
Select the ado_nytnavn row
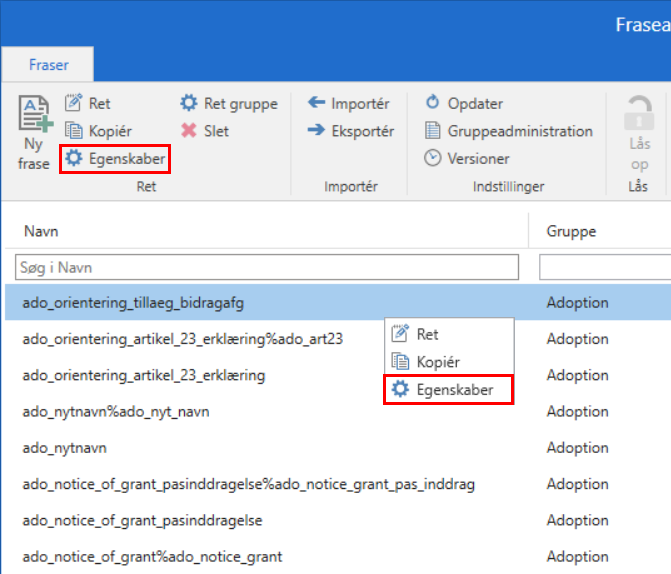[x=338, y=448]
